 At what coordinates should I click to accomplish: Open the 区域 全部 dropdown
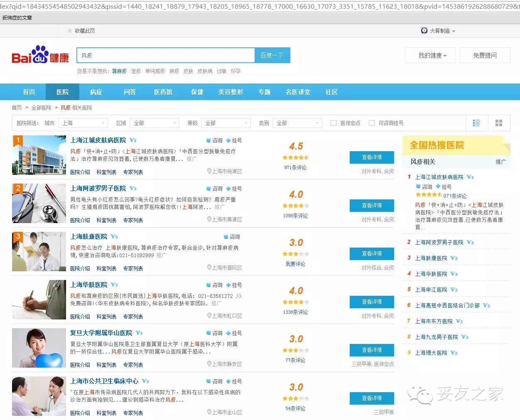pyautogui.click(x=155, y=123)
